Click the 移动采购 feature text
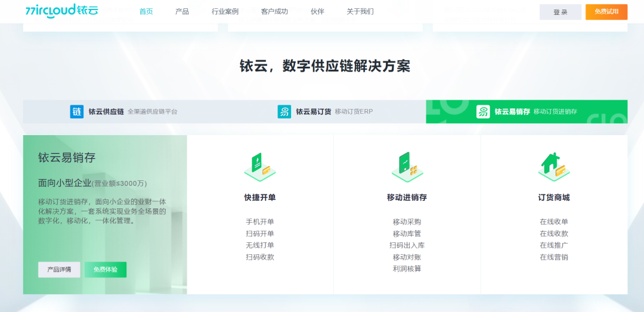The width and height of the screenshot is (644, 312). coord(407,222)
